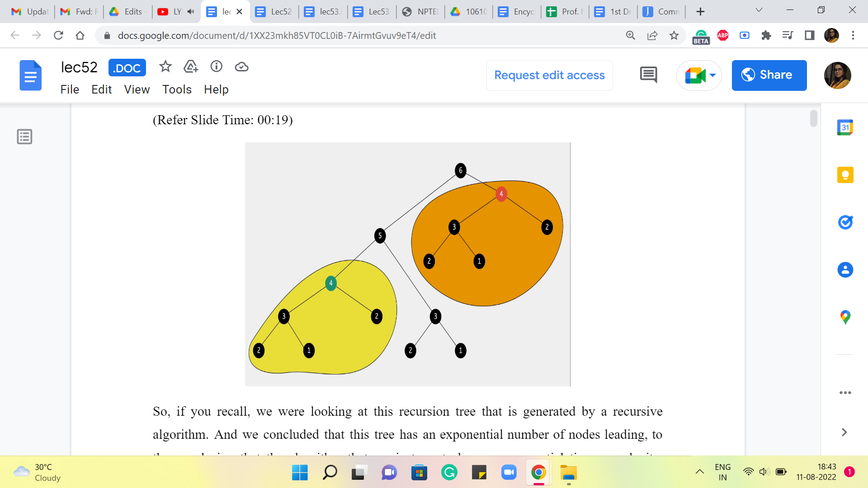Screen dimensions: 868x488
Task: Click the add to Drive icon
Action: [191, 67]
